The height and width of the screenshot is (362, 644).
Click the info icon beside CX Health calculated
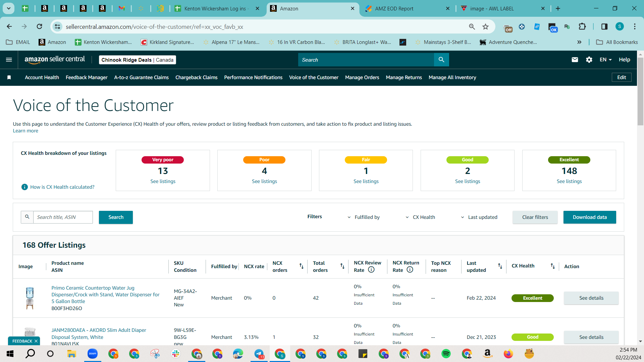coord(24,187)
